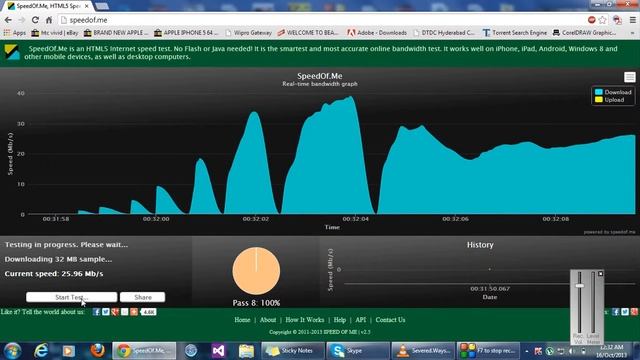Click the extension icon beside the bookmark star

coord(617,20)
